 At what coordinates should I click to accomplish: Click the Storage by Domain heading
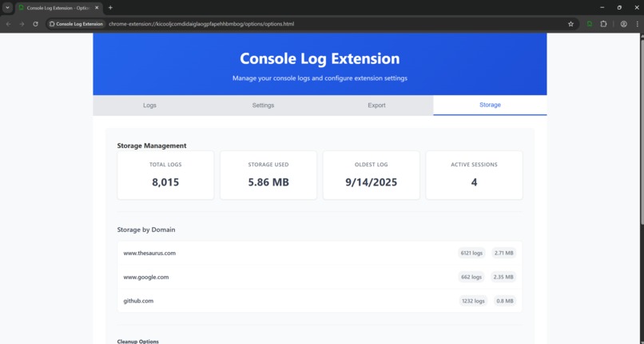pos(146,230)
